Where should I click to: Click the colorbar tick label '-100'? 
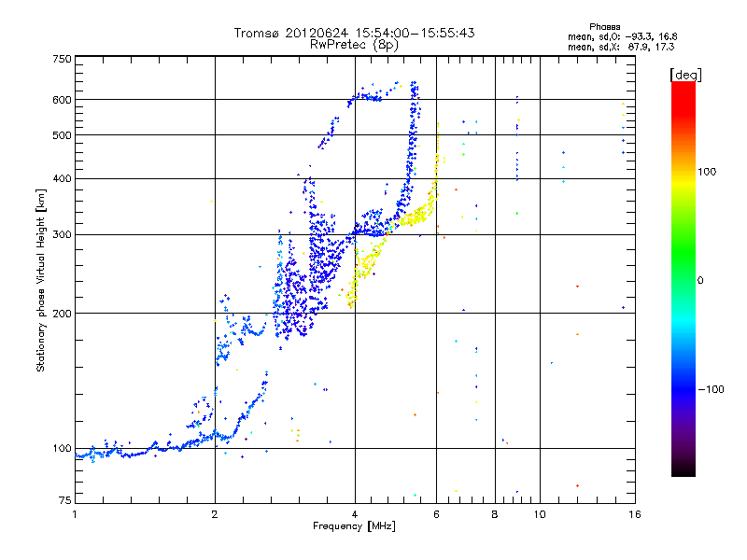coord(711,389)
